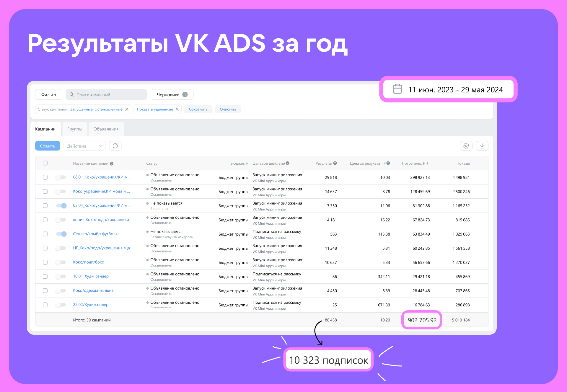Image resolution: width=567 pixels, height=392 pixels.
Task: Click help icon beside Целевое действие
Action: (x=288, y=163)
